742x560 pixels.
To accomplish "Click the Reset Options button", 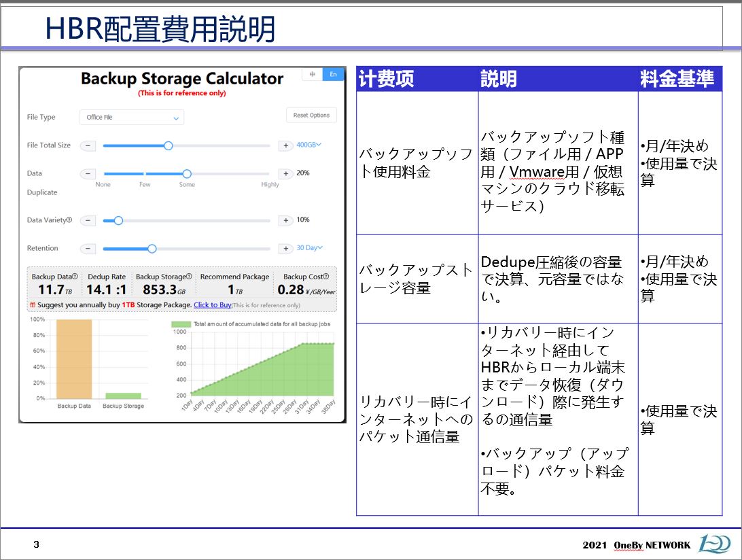I will 311,115.
